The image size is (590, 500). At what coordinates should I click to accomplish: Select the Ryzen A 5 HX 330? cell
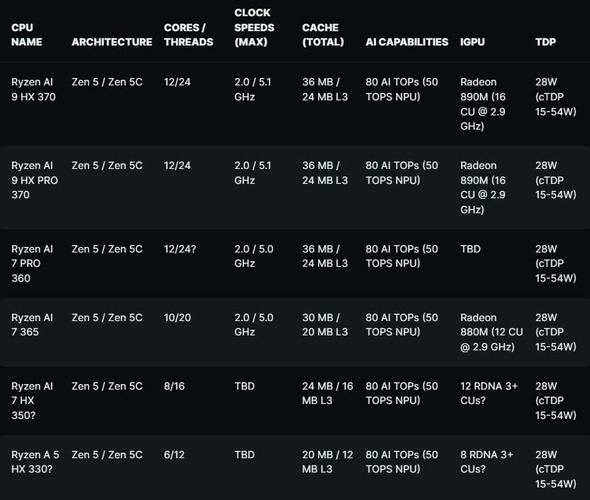pos(35,462)
